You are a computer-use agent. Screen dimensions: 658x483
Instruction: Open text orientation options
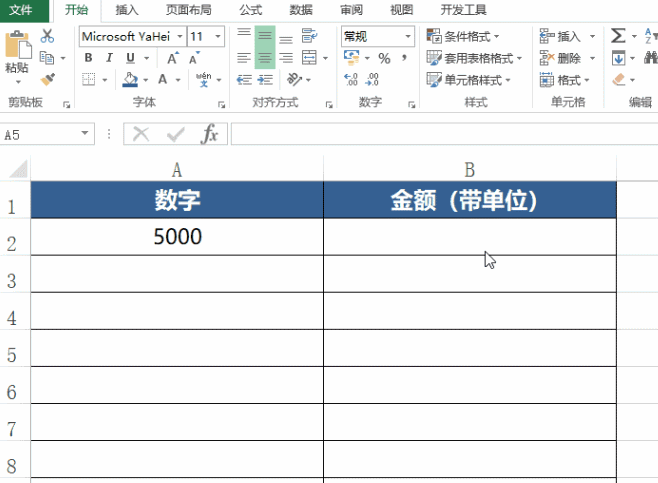point(295,79)
